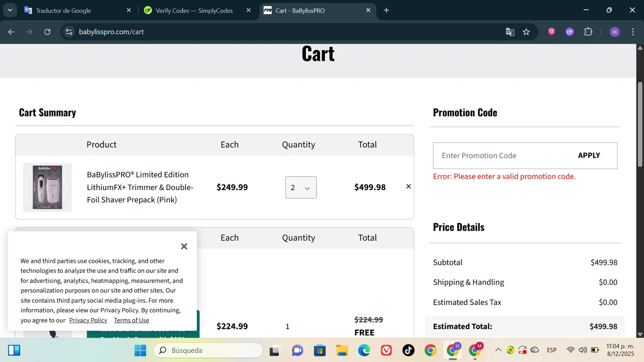Viewport: 644px width, 362px height.
Task: Close the Cart - BaBylissPRO tab
Action: [368, 10]
